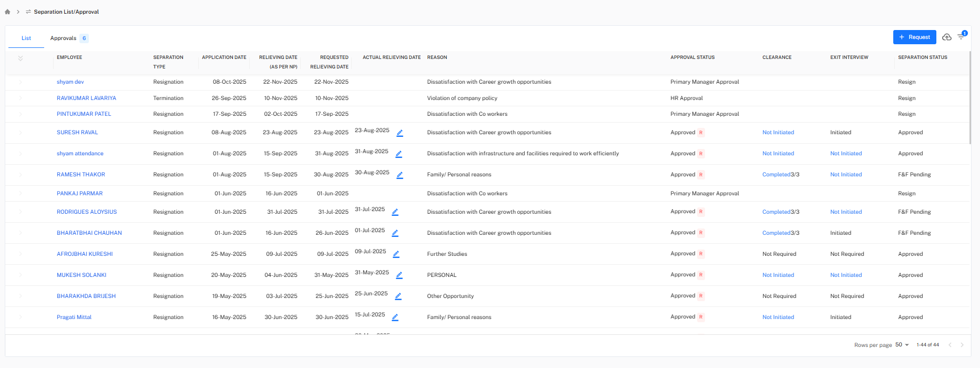
Task: Click the R badge in MUKESH SOLANKI's row
Action: tap(701, 275)
